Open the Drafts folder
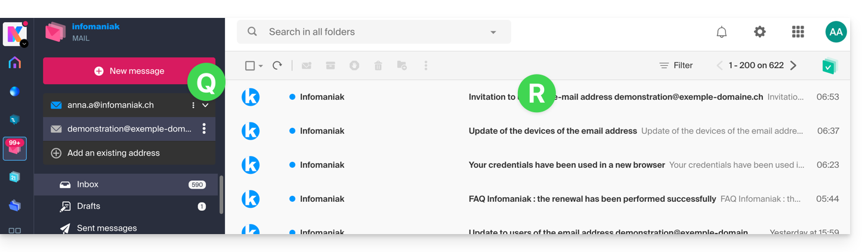868x252 pixels. [88, 206]
